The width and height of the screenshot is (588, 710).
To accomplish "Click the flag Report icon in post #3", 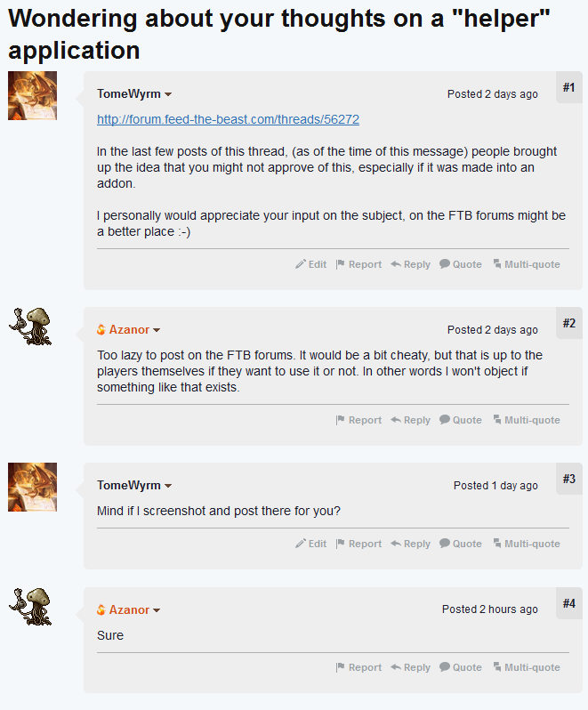I will pos(340,544).
